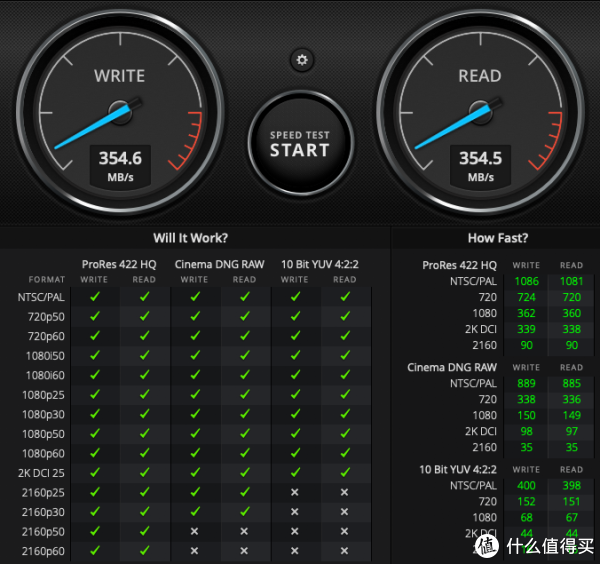Click the ProRes write checkmark for 2160p60
600x564 pixels.
[x=95, y=550]
